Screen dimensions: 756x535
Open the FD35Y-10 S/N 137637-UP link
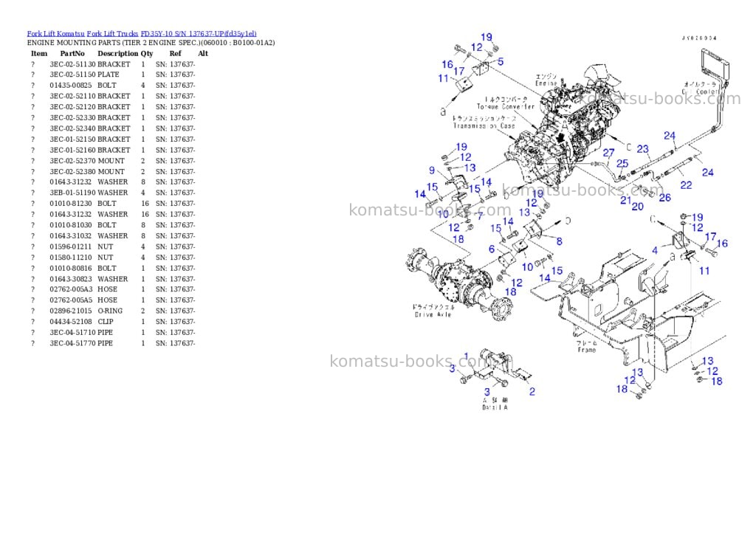pyautogui.click(x=198, y=34)
